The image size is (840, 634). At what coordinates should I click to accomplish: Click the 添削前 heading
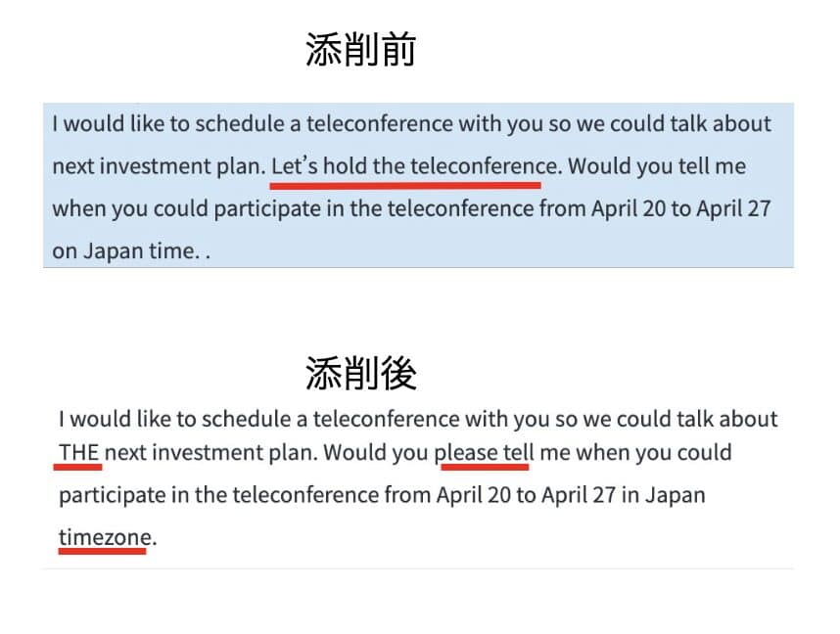point(360,50)
